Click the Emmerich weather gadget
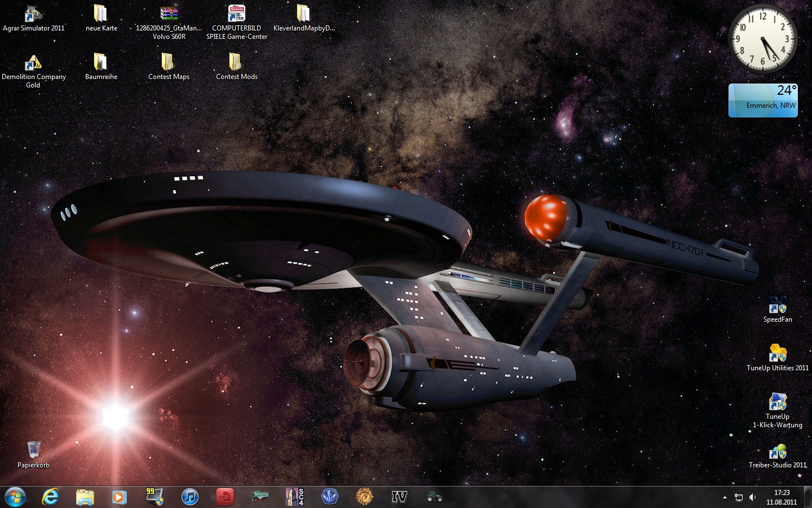 (763, 100)
